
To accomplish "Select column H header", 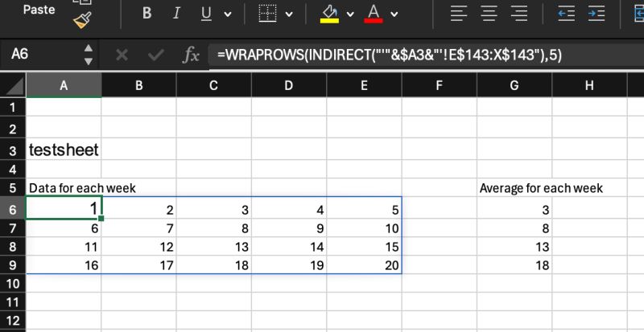I will pos(589,85).
